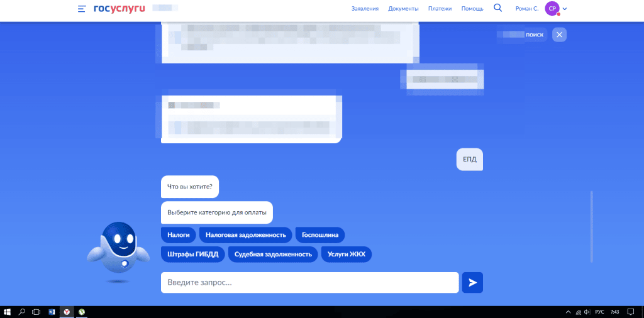
Task: Click the CP user avatar
Action: (x=552, y=9)
